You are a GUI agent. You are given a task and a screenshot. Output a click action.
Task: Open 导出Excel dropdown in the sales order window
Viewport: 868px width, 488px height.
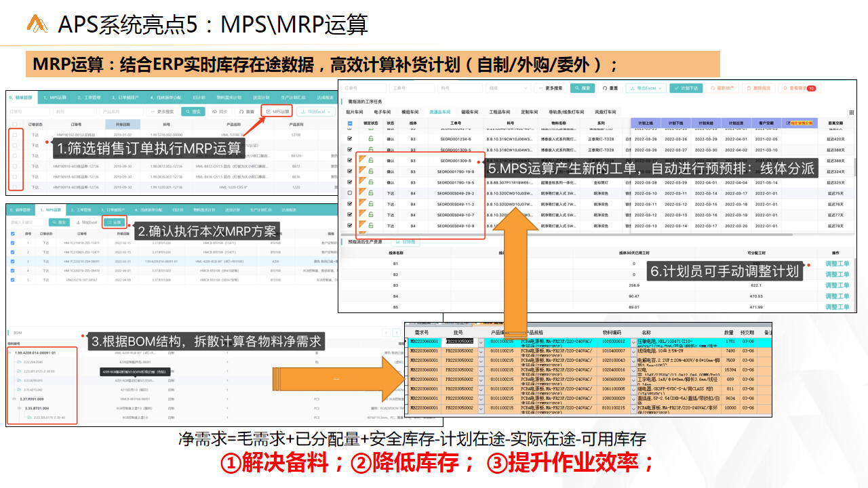pos(315,111)
